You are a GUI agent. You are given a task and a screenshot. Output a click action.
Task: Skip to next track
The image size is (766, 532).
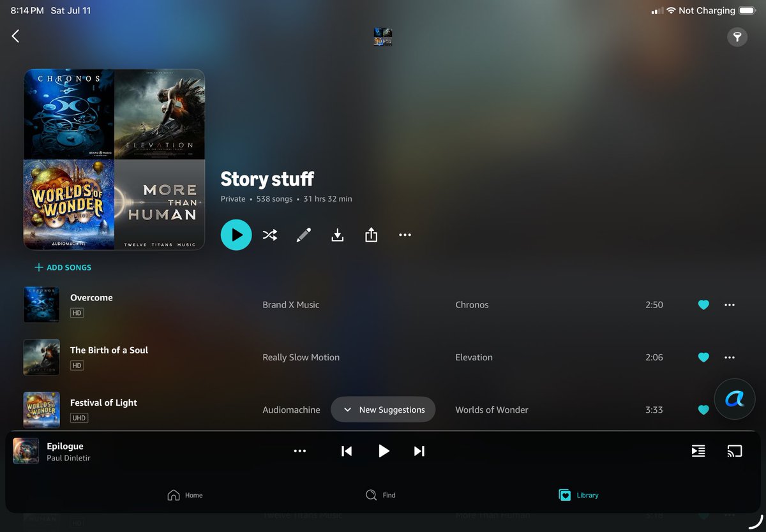[x=419, y=451]
